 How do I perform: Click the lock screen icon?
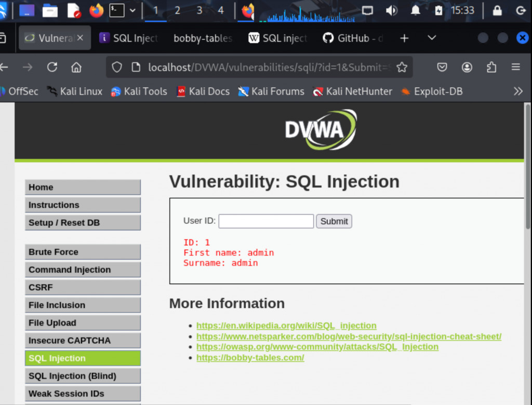(x=497, y=10)
